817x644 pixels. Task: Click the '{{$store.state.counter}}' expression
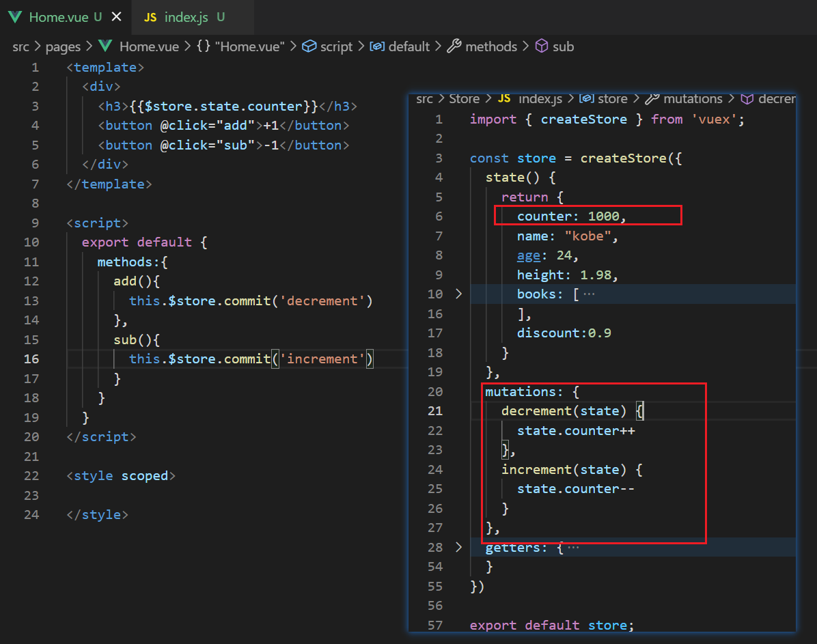tap(223, 107)
